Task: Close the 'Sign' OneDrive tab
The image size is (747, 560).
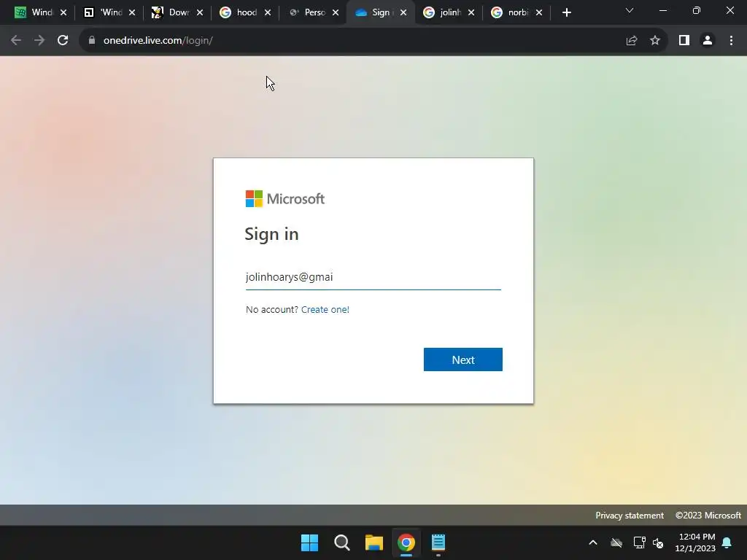Action: (403, 13)
